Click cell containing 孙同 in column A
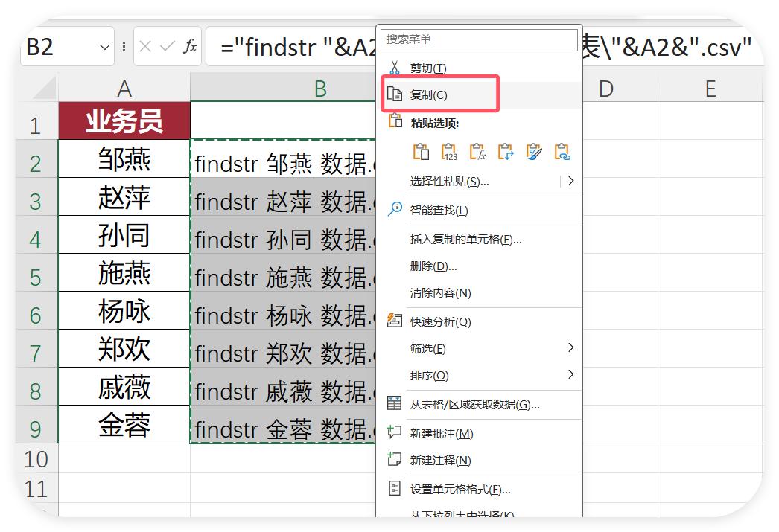Viewport: 779px width, 532px height. point(124,234)
